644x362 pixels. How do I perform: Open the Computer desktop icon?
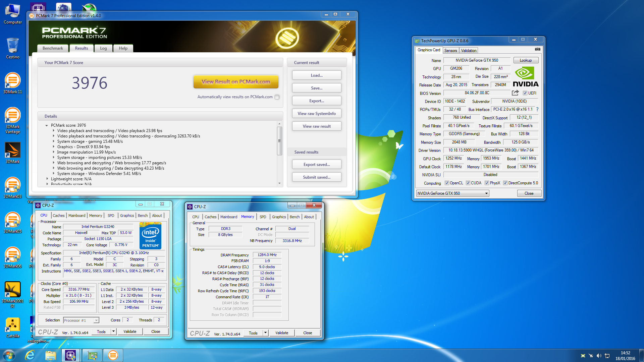coord(12,13)
